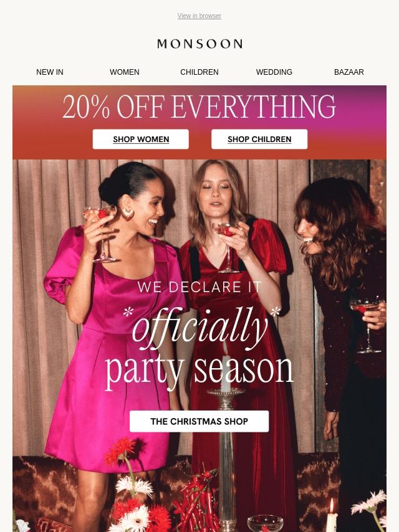Click the gold hoop earring
This screenshot has width=399, height=532.
tap(128, 213)
